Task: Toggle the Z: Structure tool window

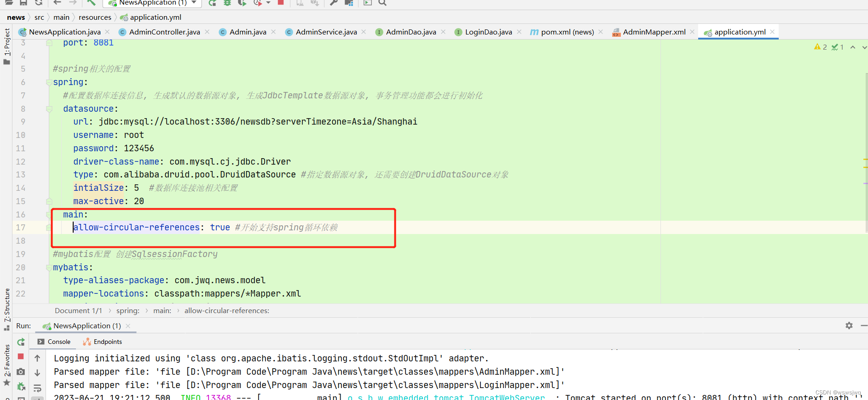Action: click(x=6, y=309)
